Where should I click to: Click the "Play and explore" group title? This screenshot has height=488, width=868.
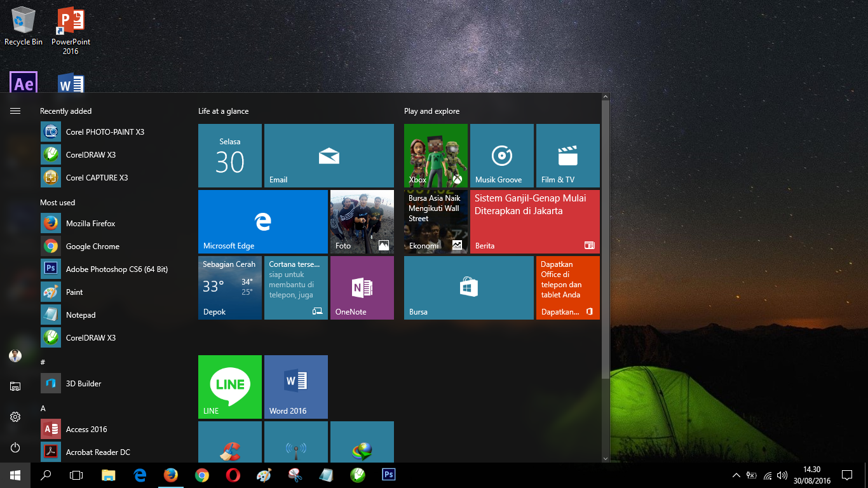(x=432, y=111)
